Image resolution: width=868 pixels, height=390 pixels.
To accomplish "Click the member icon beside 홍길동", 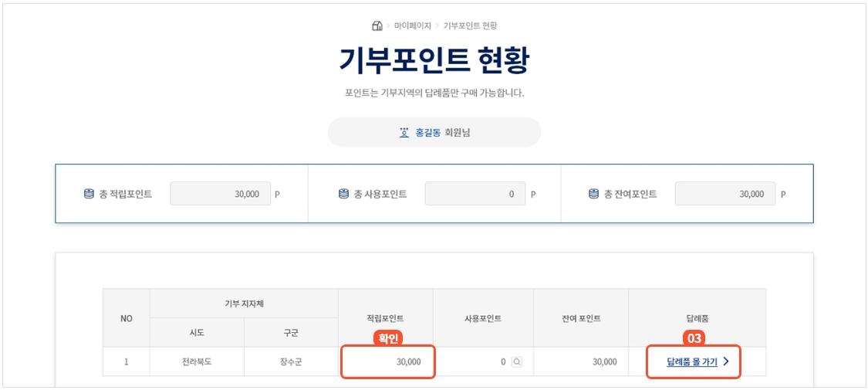I will coord(404,132).
